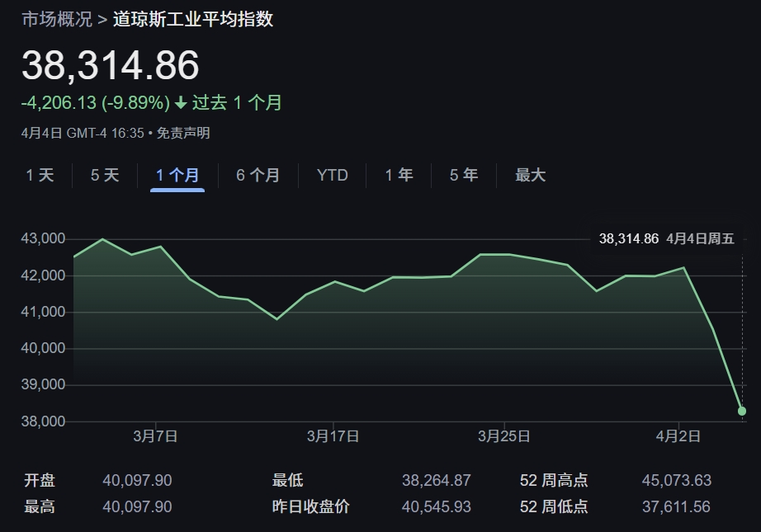Screen dimensions: 761x532
Task: Click the 42,000 y-axis label
Action: pos(43,275)
